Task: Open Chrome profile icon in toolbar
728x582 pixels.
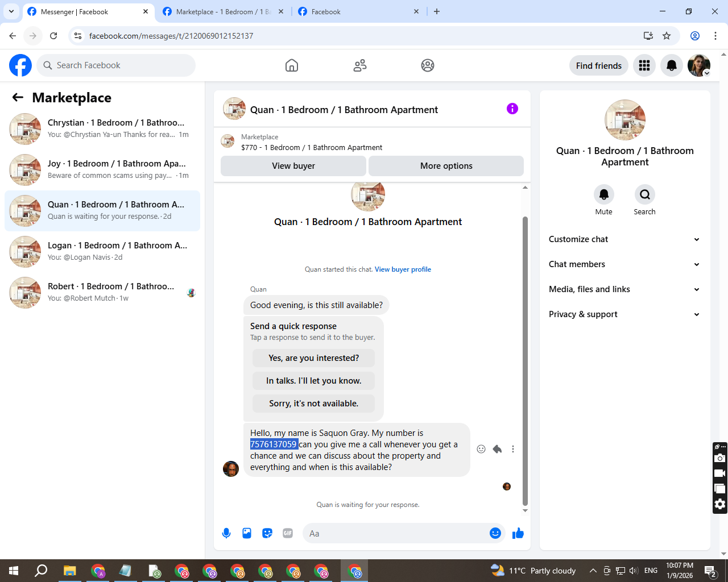Action: tap(695, 36)
